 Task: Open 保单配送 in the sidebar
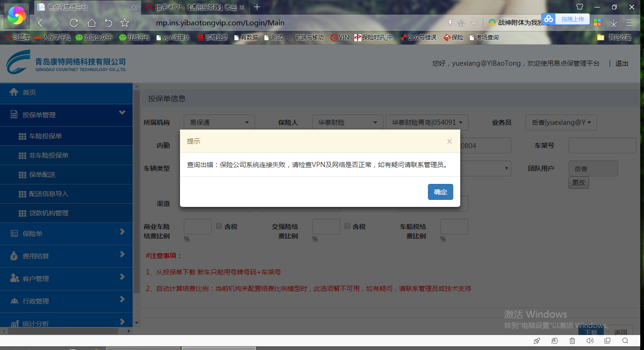(x=67, y=175)
